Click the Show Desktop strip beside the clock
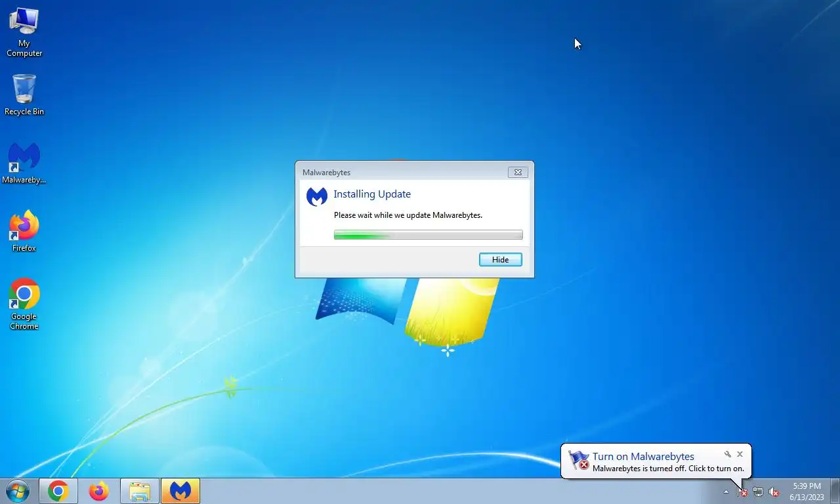The height and width of the screenshot is (504, 840). coord(835,492)
